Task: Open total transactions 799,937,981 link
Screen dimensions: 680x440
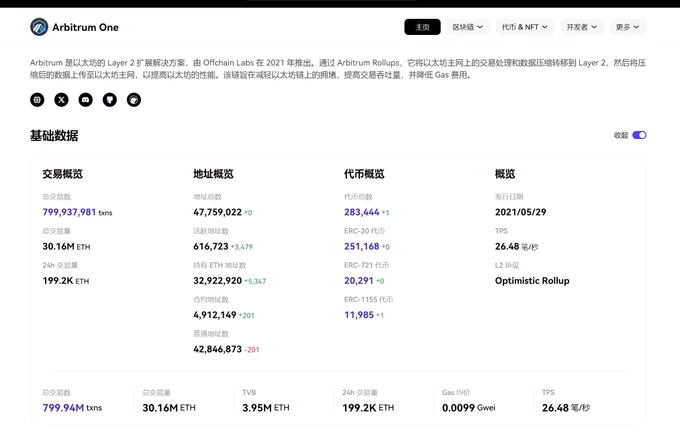Action: [x=69, y=212]
